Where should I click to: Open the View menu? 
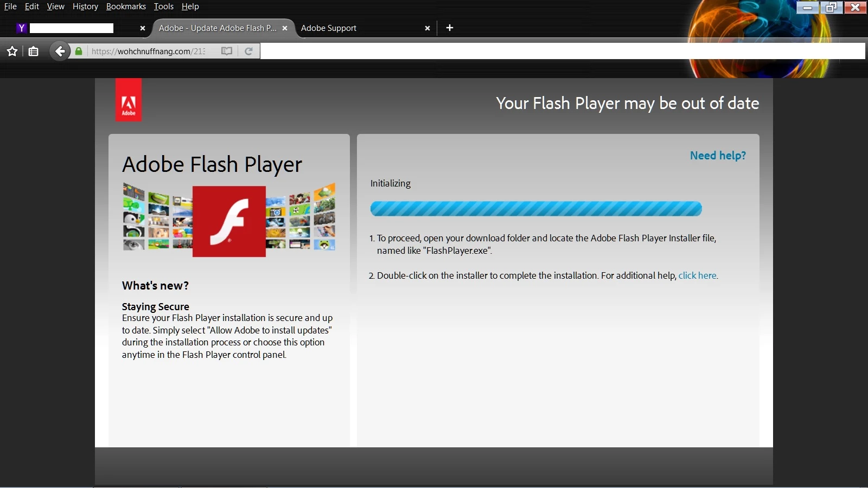55,7
